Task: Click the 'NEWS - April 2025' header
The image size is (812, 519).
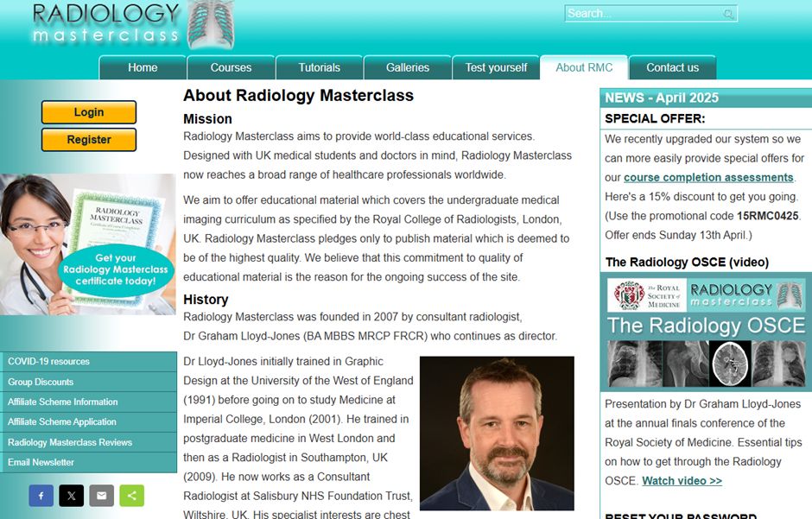Action: [662, 98]
